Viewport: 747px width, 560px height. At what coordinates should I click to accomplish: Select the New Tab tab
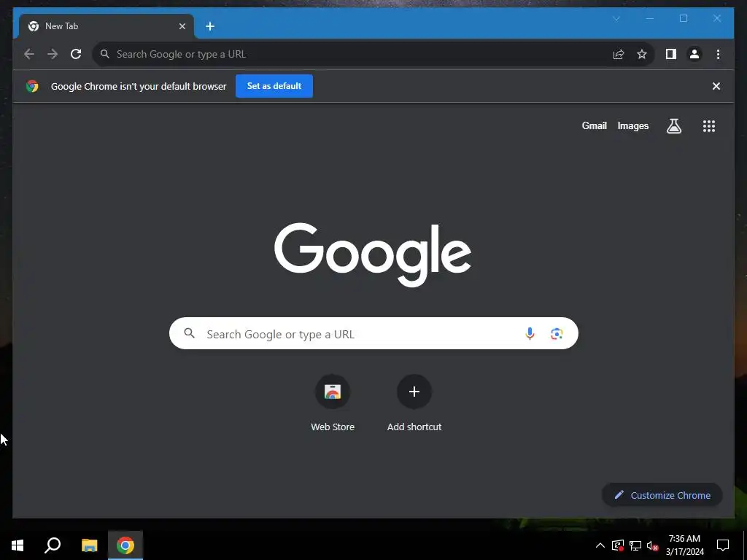click(x=106, y=26)
